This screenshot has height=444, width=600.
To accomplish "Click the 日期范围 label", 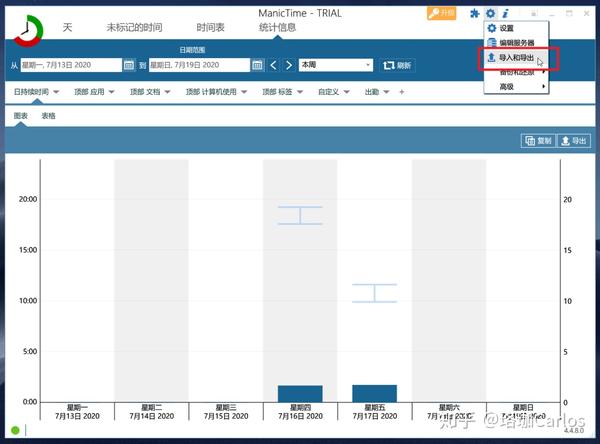I will click(192, 50).
